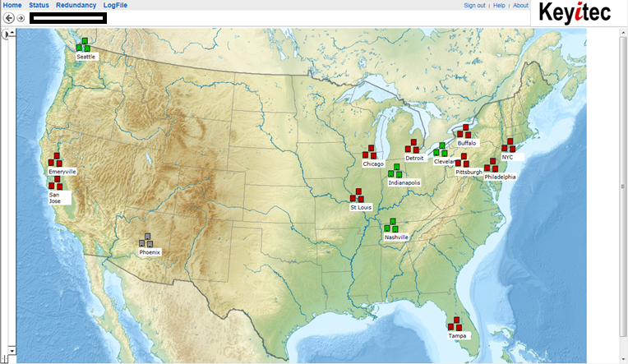Click the blacked-out address field
628x364 pixels.
click(x=67, y=17)
